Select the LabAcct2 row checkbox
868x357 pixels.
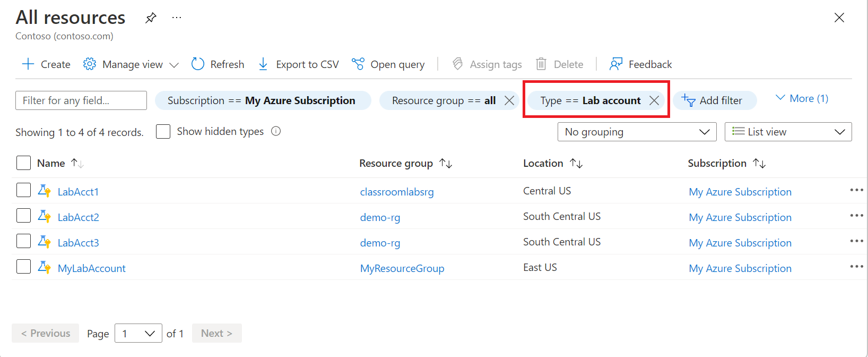click(23, 215)
